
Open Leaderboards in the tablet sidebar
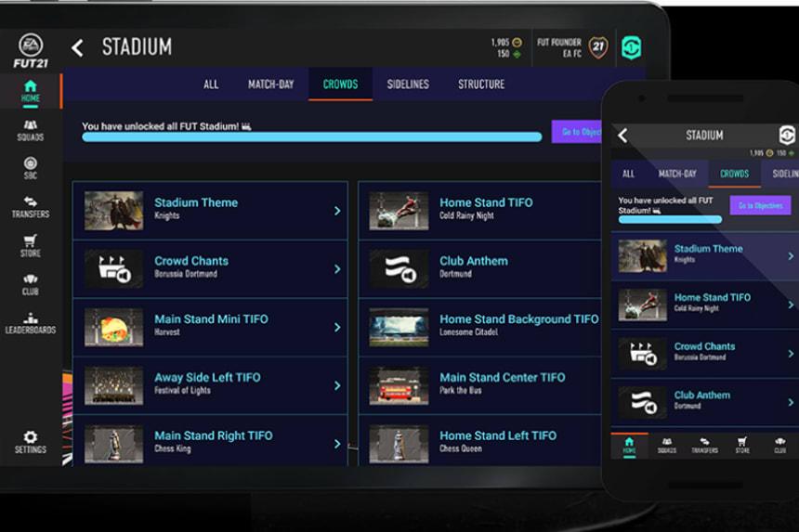pyautogui.click(x=31, y=323)
